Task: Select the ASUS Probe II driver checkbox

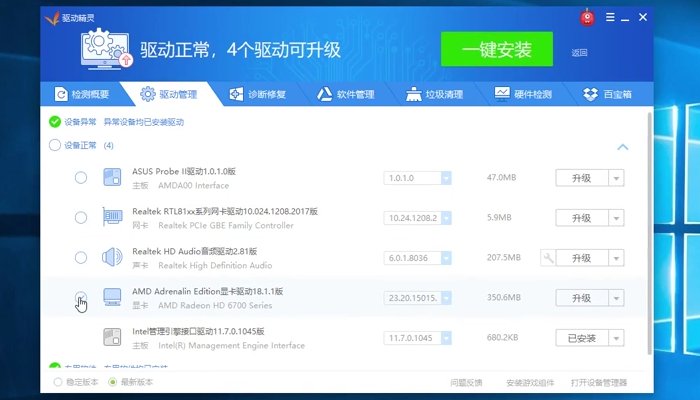Action: [81, 177]
